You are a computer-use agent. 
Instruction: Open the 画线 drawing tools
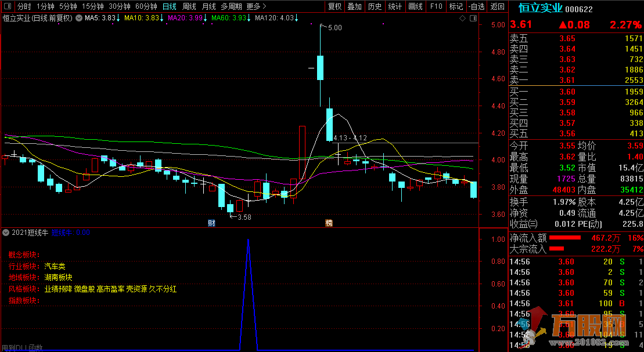(x=415, y=7)
